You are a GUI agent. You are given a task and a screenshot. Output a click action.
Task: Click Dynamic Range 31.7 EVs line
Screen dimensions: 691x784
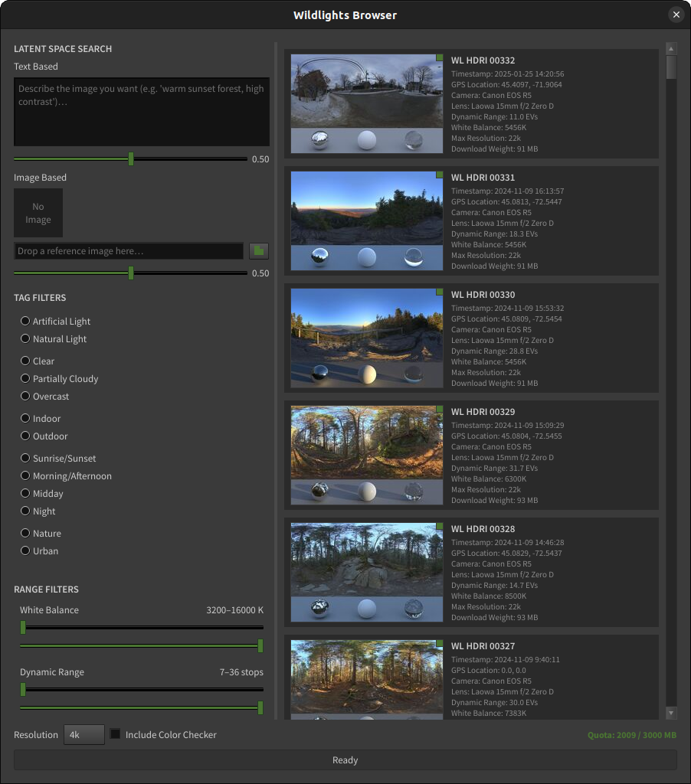coord(494,468)
